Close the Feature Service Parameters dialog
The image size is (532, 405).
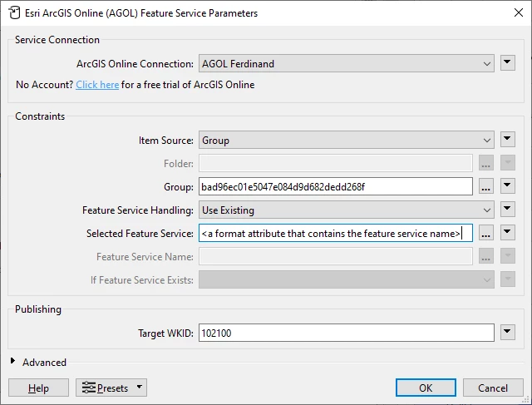tap(519, 12)
